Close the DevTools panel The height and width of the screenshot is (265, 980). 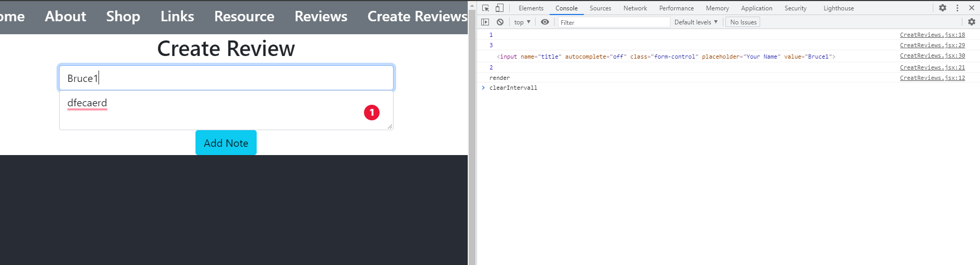point(972,8)
